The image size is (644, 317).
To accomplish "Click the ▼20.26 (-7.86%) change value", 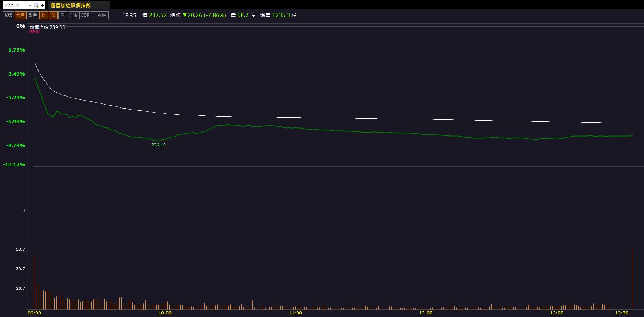I will pyautogui.click(x=204, y=15).
